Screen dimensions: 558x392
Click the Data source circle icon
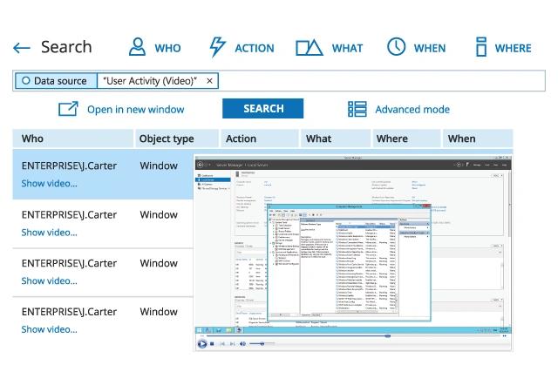[25, 80]
